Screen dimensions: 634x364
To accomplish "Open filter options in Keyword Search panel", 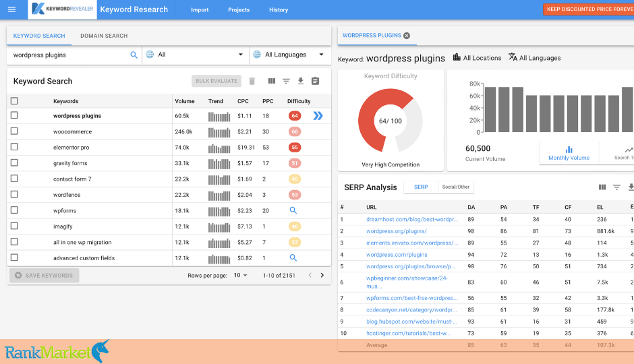I will [x=286, y=81].
